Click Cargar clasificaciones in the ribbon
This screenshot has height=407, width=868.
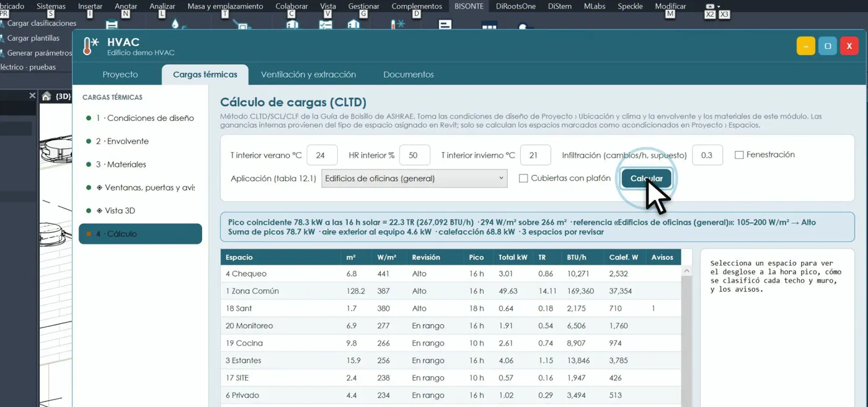tap(42, 24)
